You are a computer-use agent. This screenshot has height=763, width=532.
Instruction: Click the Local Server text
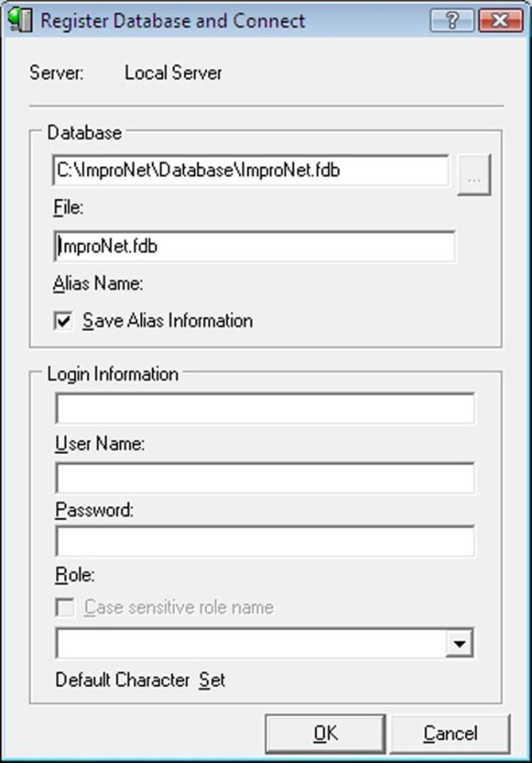click(173, 73)
